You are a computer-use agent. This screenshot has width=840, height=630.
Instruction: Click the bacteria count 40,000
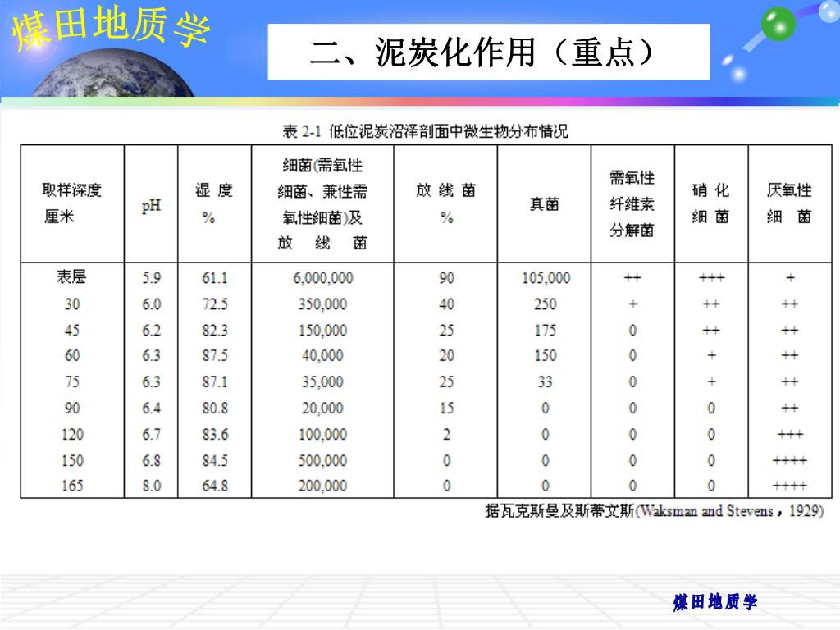pyautogui.click(x=322, y=356)
